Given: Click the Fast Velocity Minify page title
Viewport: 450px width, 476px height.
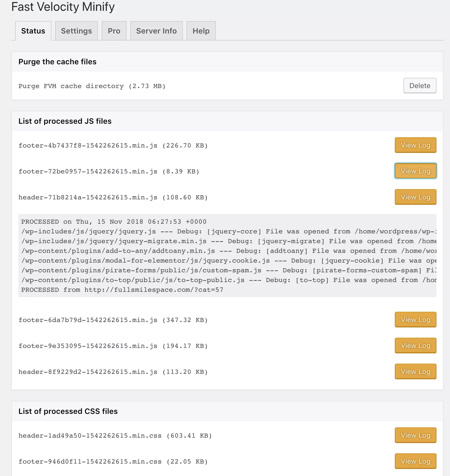Looking at the screenshot, I should click(63, 7).
